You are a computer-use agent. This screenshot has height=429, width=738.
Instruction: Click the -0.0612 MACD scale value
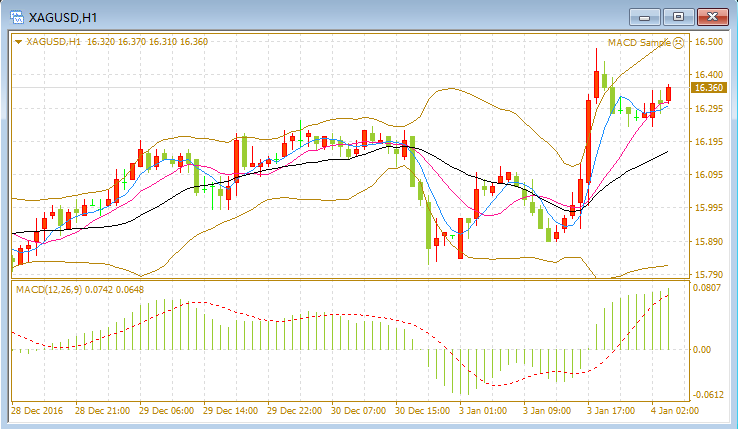pos(708,395)
